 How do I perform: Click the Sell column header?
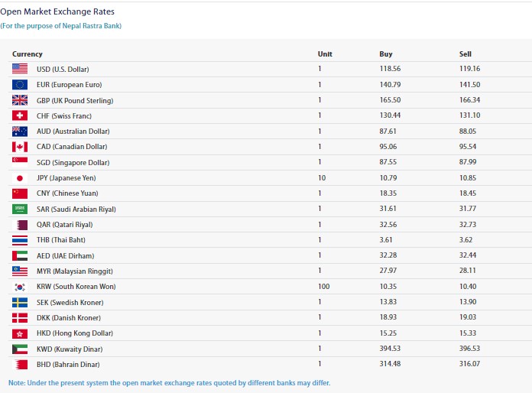pos(465,54)
